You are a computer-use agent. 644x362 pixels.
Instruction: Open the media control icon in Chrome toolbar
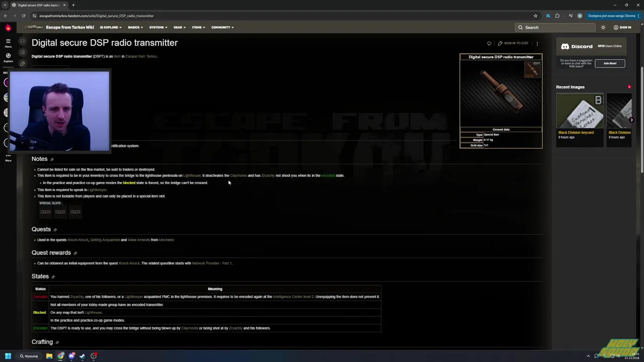click(x=571, y=16)
